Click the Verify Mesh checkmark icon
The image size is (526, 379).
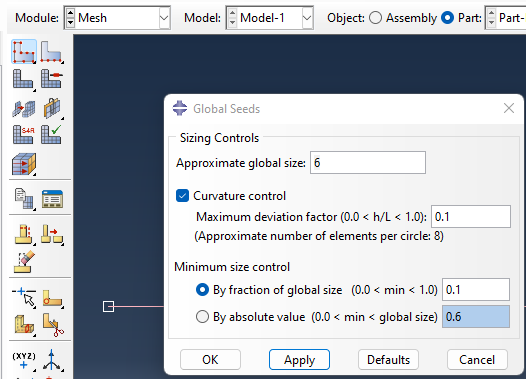(x=52, y=134)
